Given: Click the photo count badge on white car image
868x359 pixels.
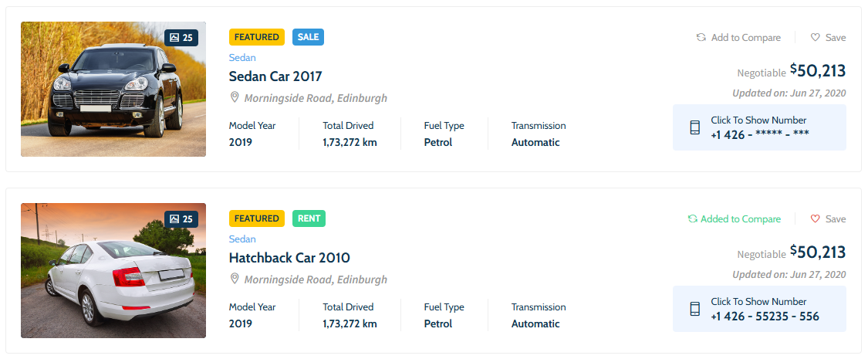Looking at the screenshot, I should tap(181, 219).
